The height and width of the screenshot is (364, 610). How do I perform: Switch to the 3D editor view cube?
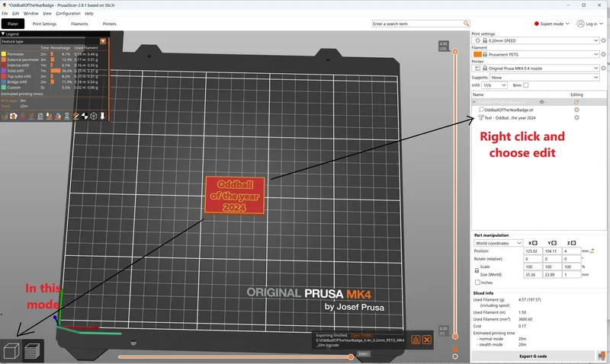point(11,351)
